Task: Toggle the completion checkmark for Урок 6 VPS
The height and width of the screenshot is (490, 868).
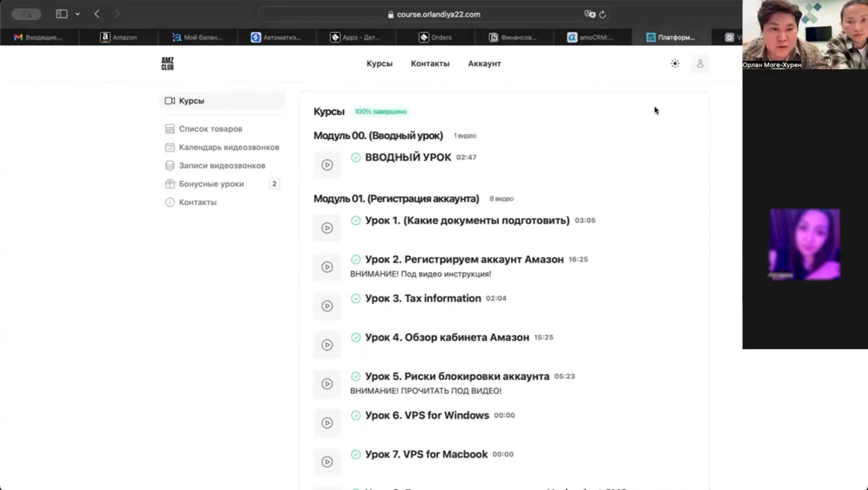Action: (x=355, y=415)
